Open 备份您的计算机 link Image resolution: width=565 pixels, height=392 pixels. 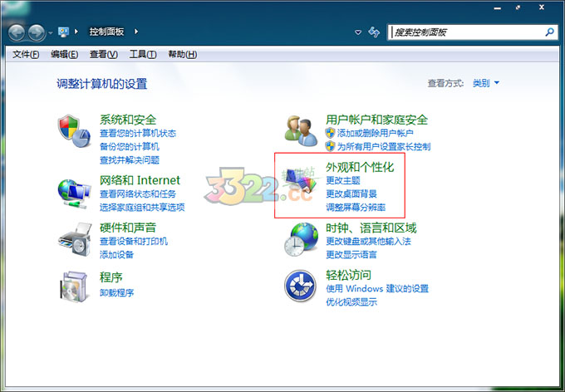click(130, 147)
